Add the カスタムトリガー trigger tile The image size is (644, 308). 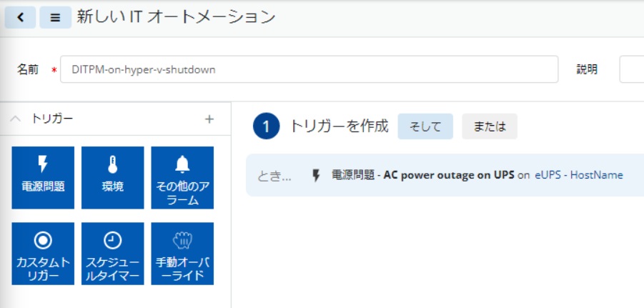pos(43,254)
